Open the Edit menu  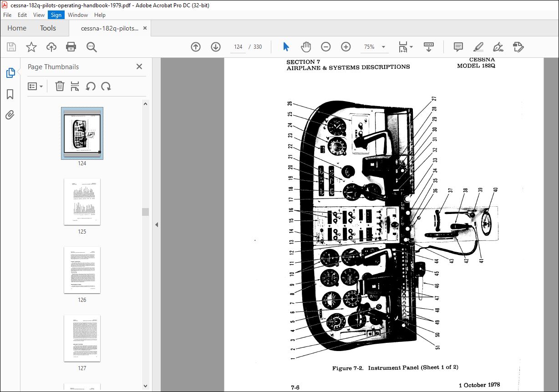[x=22, y=15]
